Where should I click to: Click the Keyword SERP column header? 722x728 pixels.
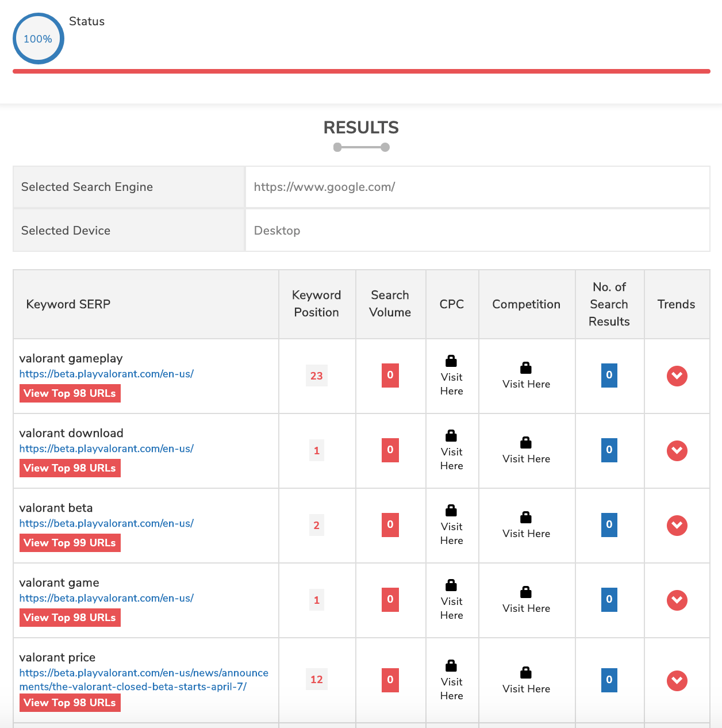pos(68,304)
